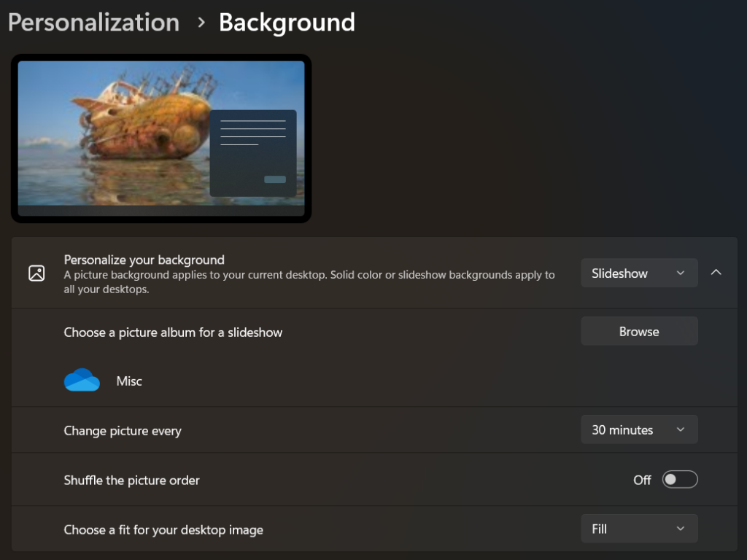Screen dimensions: 747x560
Task: Click the Background breadcrumb title
Action: tap(287, 23)
